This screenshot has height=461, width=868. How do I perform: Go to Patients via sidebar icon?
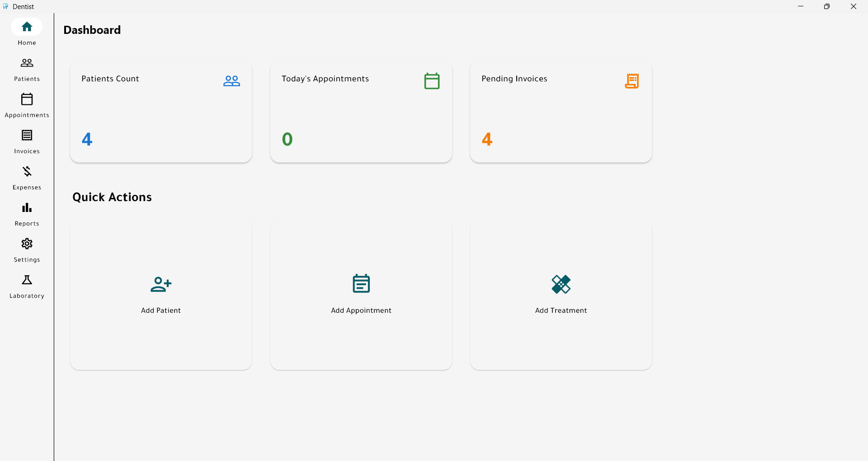27,63
